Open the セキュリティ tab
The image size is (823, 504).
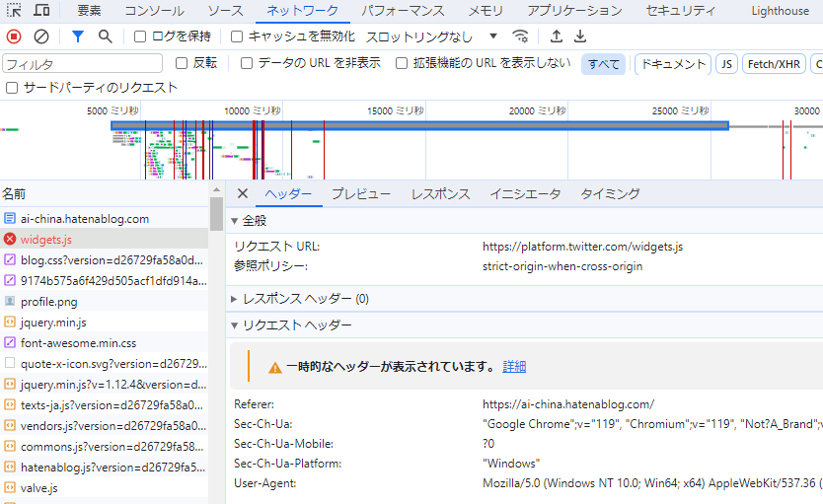[680, 11]
